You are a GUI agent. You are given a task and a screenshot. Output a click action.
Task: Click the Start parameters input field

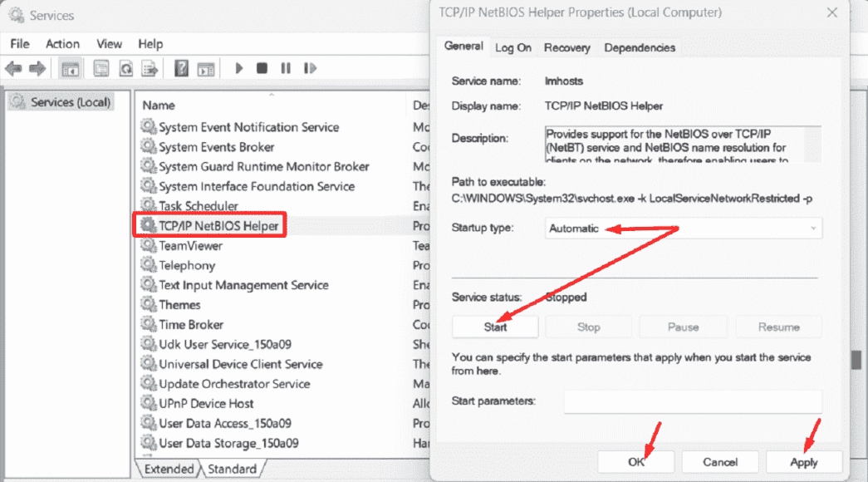[x=693, y=401]
